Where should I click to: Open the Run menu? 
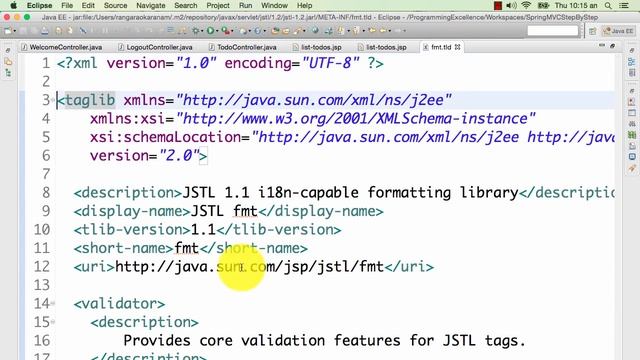point(245,6)
